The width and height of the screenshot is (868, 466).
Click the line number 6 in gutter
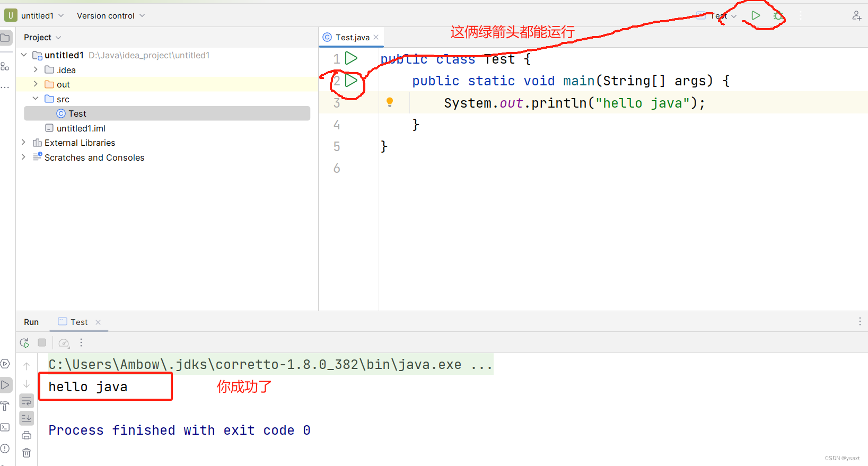337,169
